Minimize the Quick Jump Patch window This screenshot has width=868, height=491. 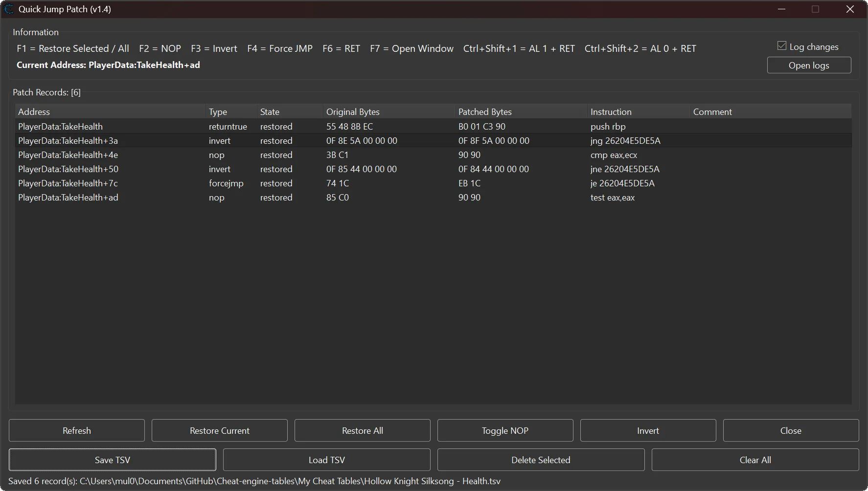pos(782,9)
